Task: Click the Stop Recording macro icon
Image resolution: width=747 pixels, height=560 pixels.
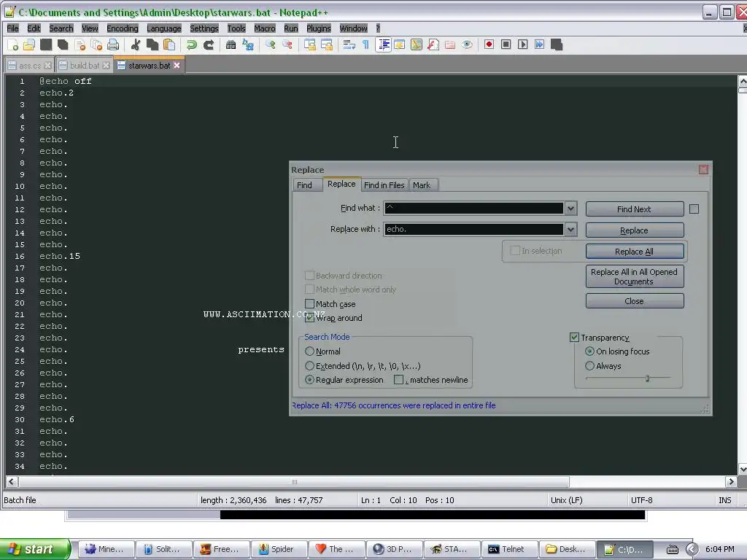Action: point(506,44)
